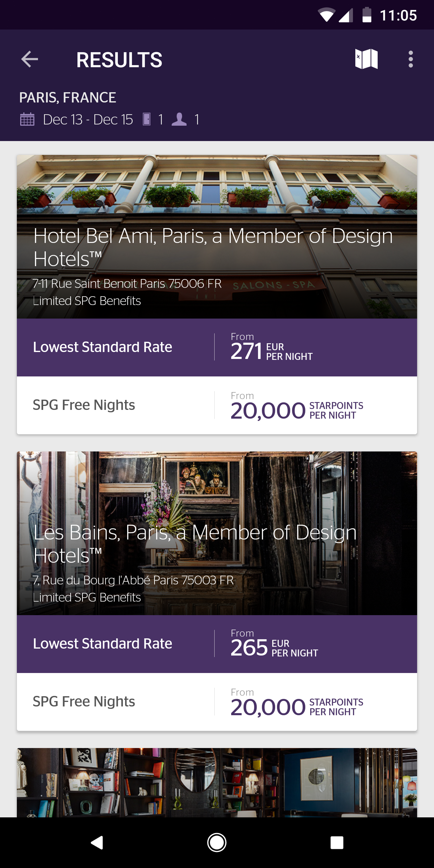Tap the Dec 13 - Dec 15 dates
Image resolution: width=434 pixels, height=868 pixels.
tap(88, 120)
